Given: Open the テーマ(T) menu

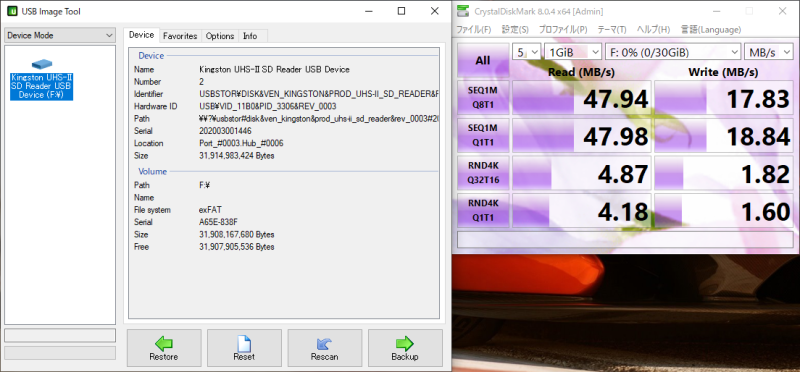Looking at the screenshot, I should tap(612, 30).
